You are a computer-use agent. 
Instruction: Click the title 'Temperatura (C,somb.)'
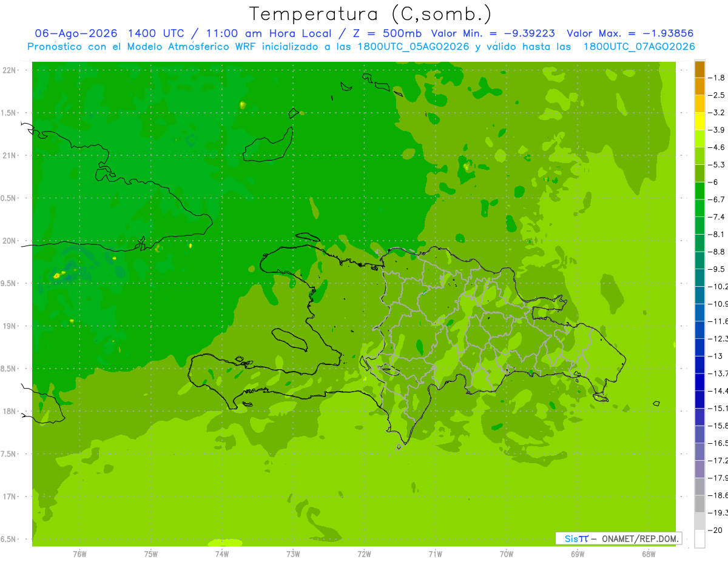click(371, 15)
